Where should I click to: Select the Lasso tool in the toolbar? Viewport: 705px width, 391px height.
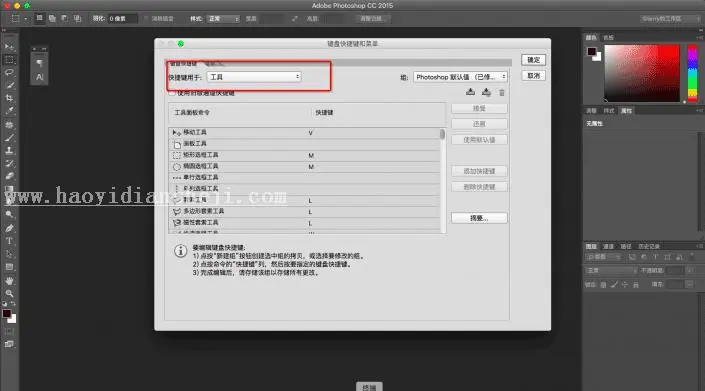point(9,72)
